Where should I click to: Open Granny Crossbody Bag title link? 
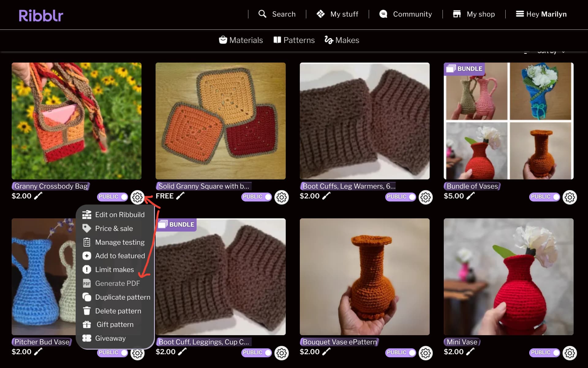click(x=51, y=186)
